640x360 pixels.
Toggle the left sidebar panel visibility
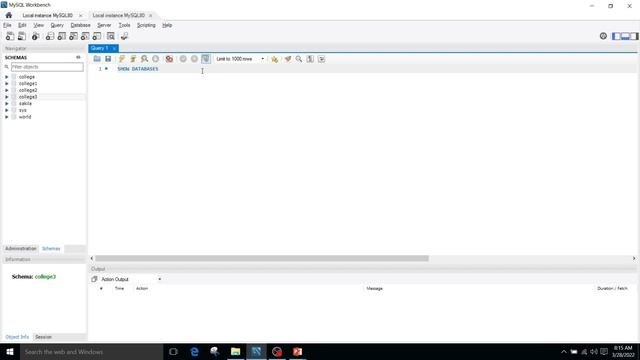[x=616, y=36]
